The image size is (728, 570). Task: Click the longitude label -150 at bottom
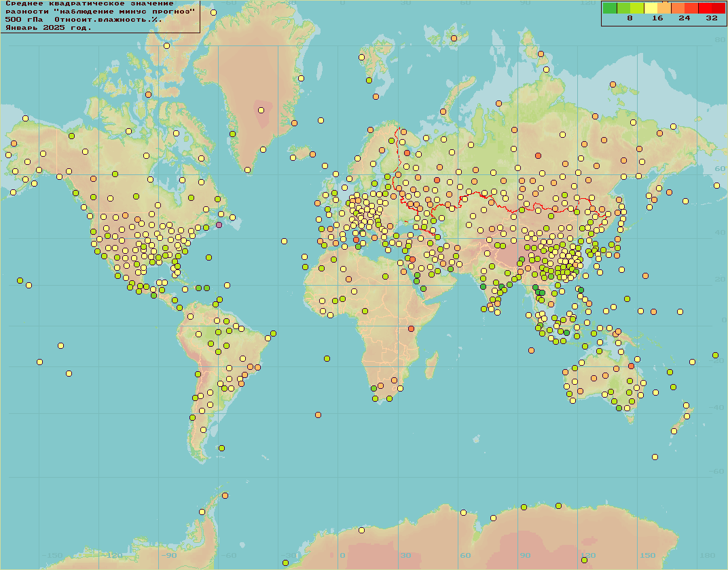click(x=52, y=555)
